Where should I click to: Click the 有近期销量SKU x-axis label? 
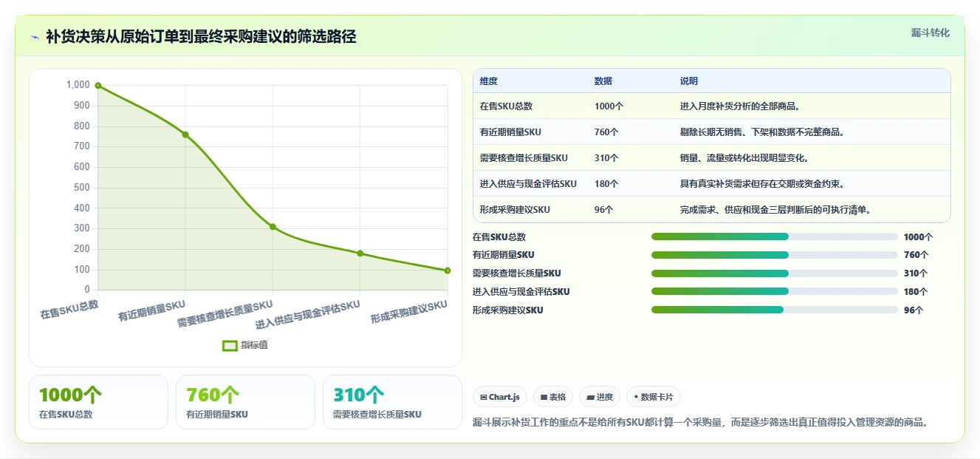click(151, 310)
